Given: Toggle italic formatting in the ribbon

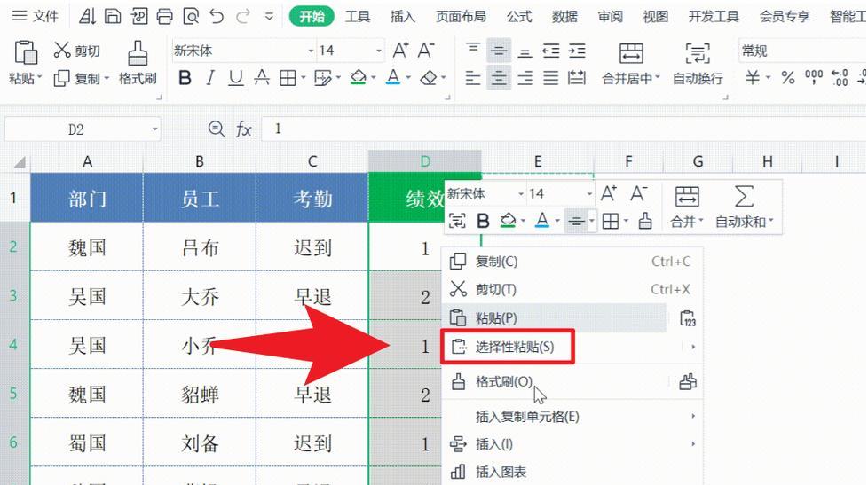Looking at the screenshot, I should point(210,78).
